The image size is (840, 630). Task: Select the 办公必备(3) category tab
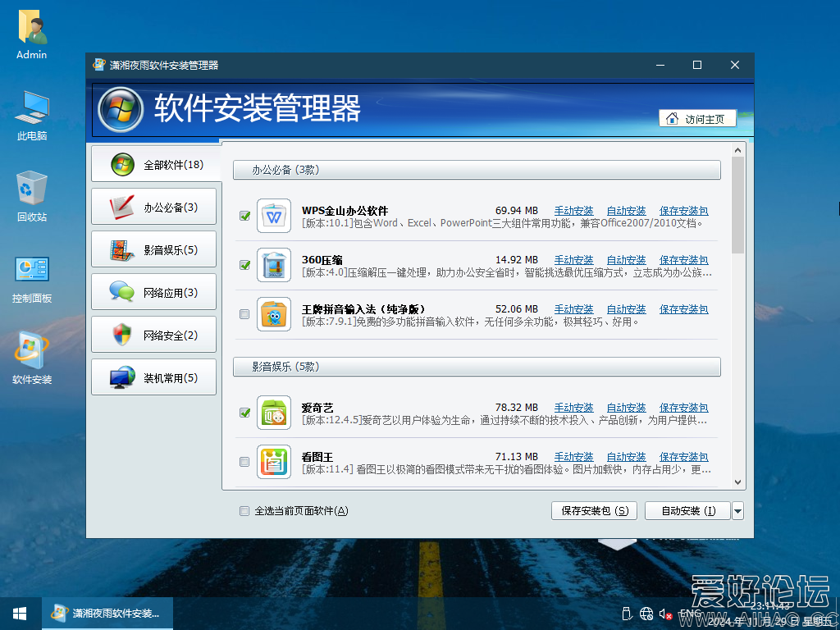click(153, 206)
